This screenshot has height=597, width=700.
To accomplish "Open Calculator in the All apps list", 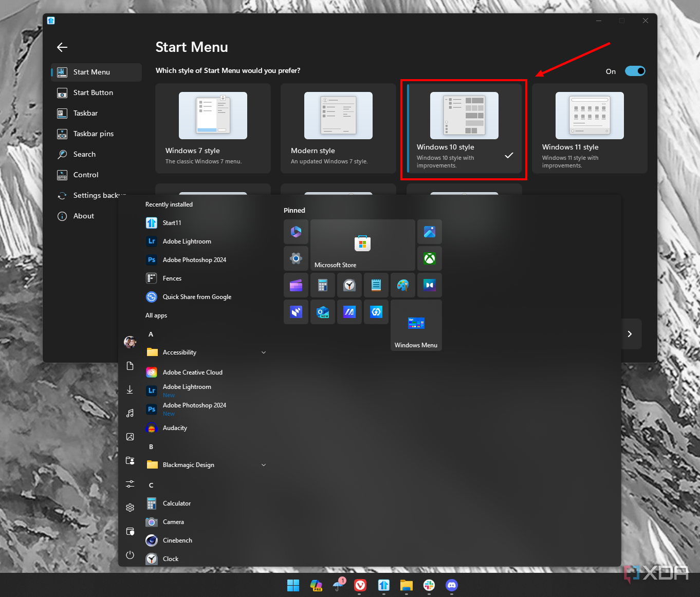I will click(x=207, y=503).
